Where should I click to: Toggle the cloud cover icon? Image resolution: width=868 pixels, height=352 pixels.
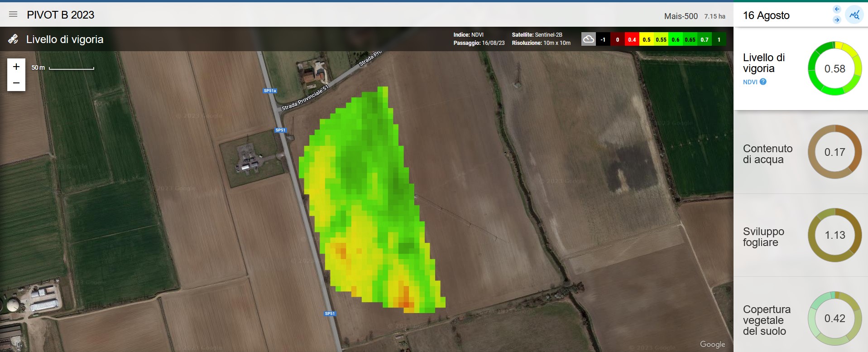tap(588, 39)
